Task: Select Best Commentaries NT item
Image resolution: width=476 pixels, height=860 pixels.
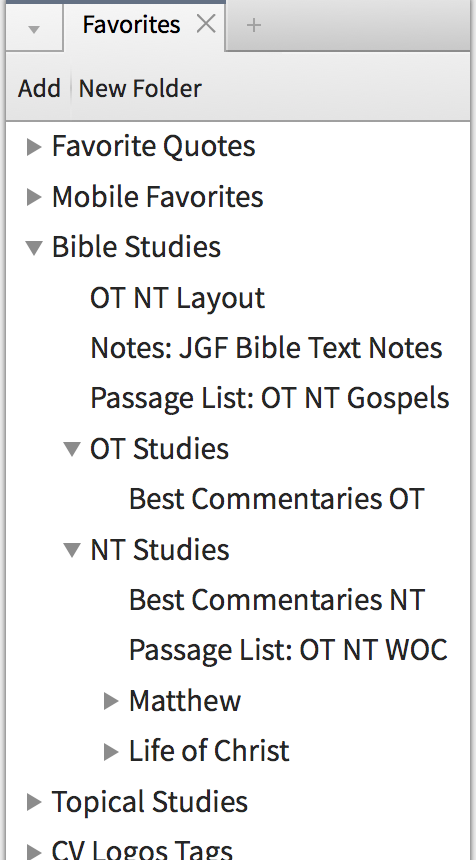Action: tap(276, 599)
